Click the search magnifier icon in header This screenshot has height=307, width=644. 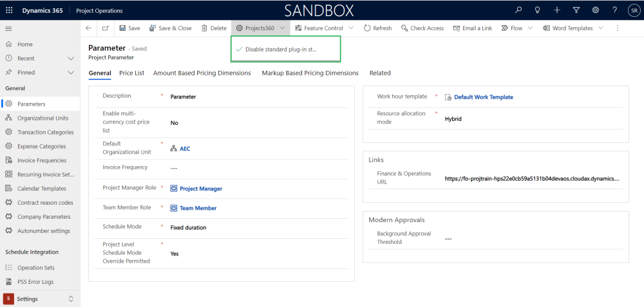pos(518,10)
